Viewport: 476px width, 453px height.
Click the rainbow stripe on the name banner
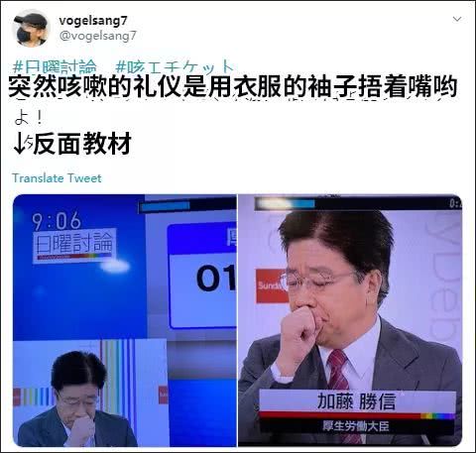tap(437, 416)
